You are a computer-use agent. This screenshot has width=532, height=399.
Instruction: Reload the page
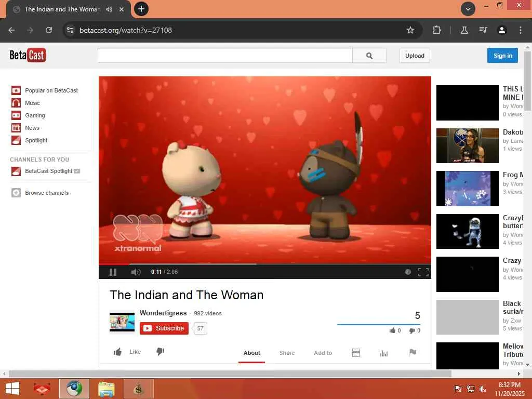pos(49,30)
